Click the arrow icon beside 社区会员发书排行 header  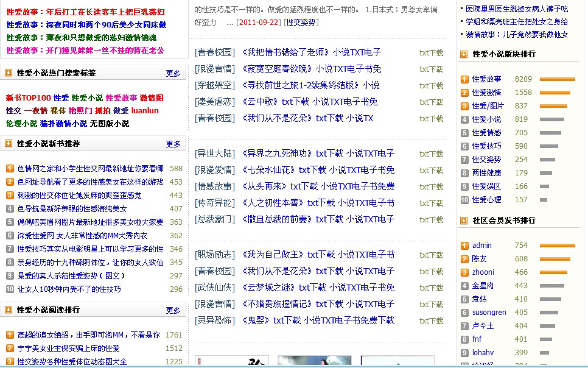coord(464,221)
